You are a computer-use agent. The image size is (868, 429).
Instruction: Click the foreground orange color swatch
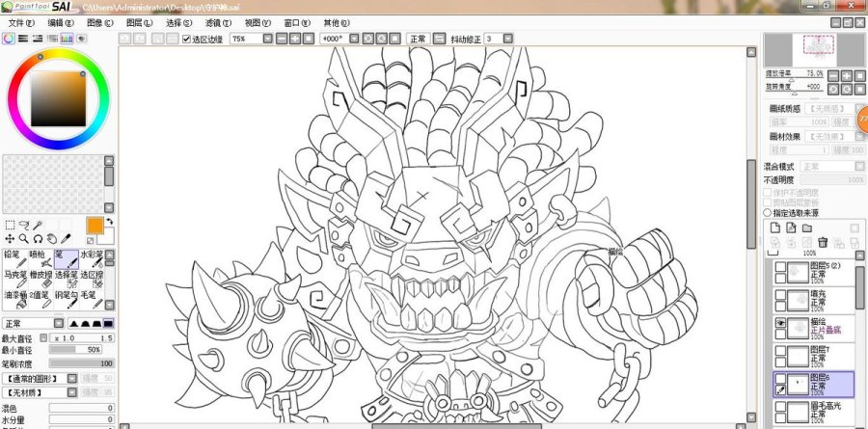click(x=95, y=226)
